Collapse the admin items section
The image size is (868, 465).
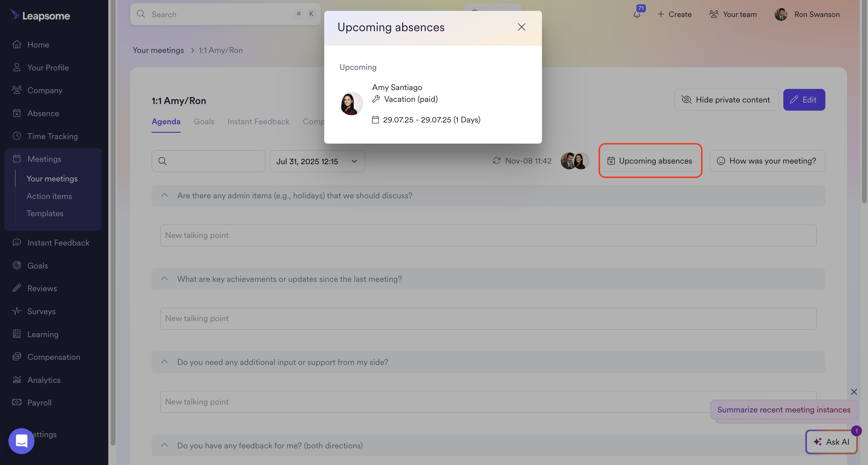(164, 195)
